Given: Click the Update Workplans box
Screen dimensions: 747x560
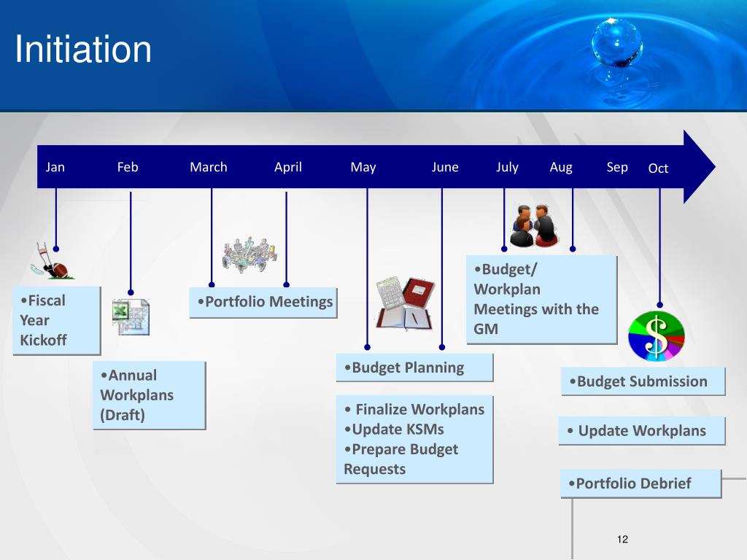Looking at the screenshot, I should pyautogui.click(x=642, y=431).
